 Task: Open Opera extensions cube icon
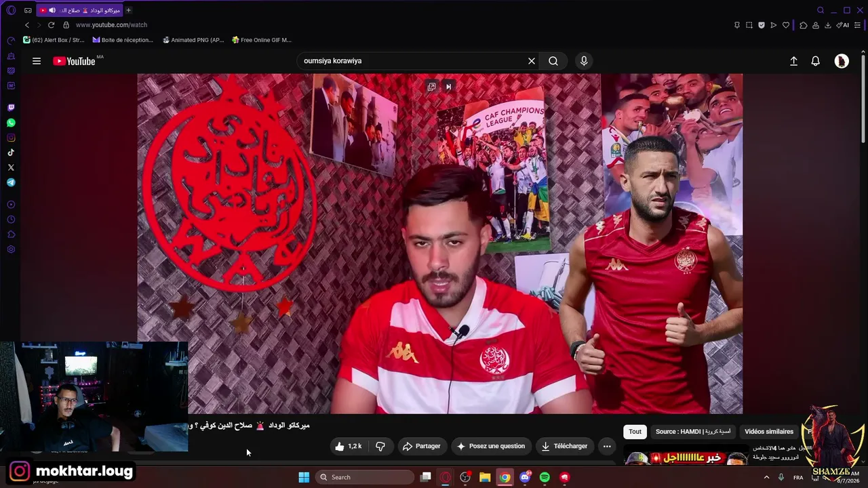804,25
